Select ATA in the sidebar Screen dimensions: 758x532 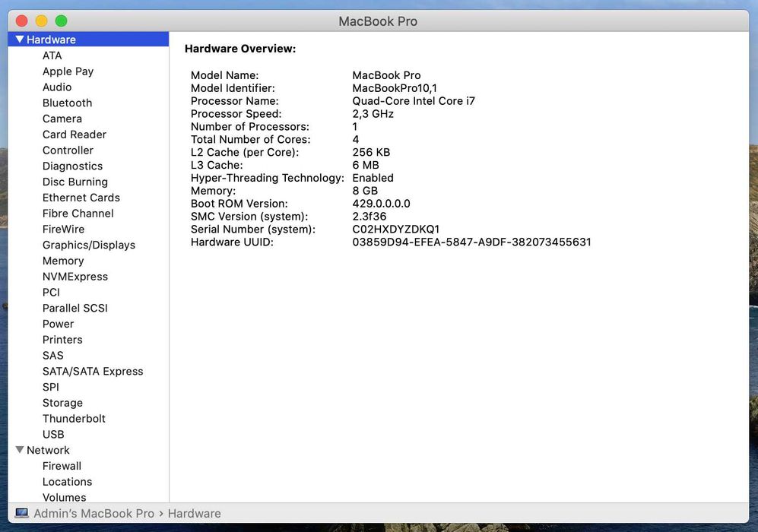tap(52, 55)
